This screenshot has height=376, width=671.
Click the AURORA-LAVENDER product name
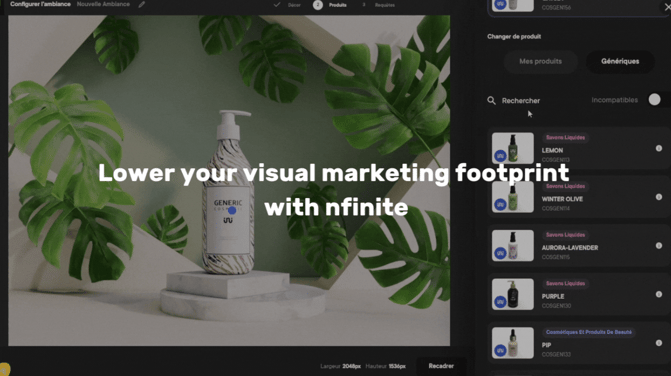[x=570, y=248]
